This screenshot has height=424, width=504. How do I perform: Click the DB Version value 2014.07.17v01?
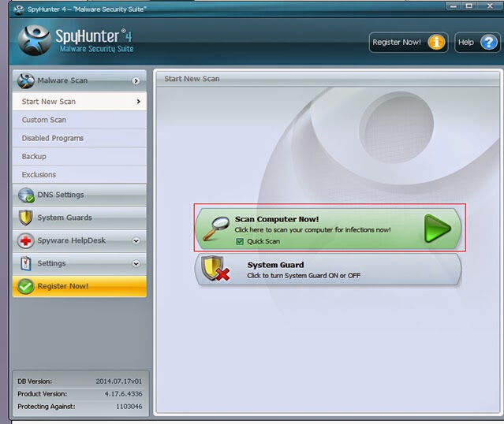(118, 381)
